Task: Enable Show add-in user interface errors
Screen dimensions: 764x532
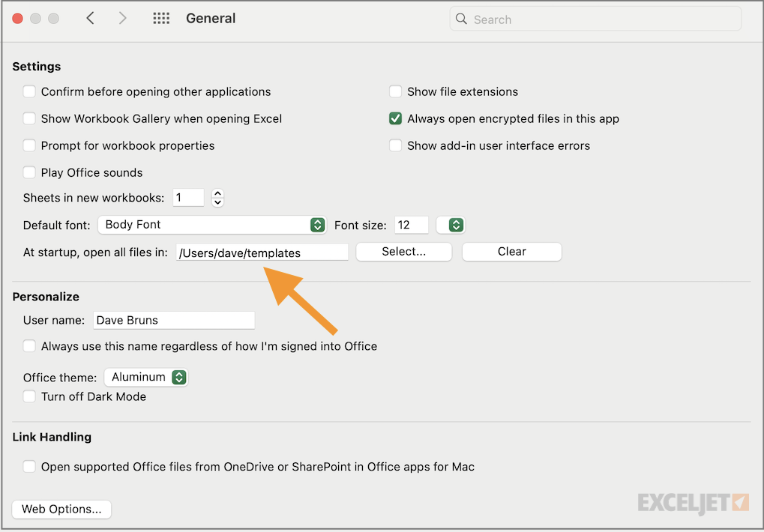Action: click(396, 145)
